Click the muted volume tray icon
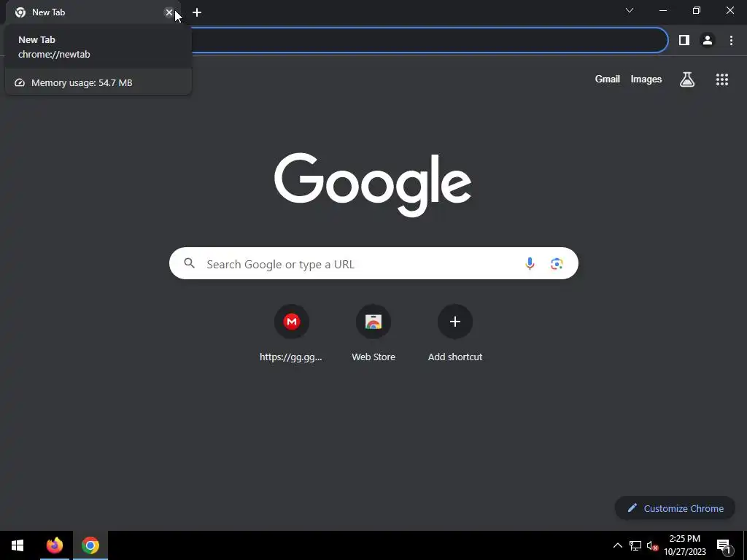Image resolution: width=747 pixels, height=560 pixels. point(652,545)
